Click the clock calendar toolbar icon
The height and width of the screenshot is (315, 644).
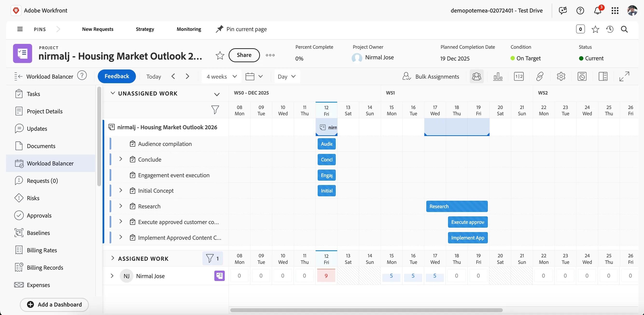point(582,76)
